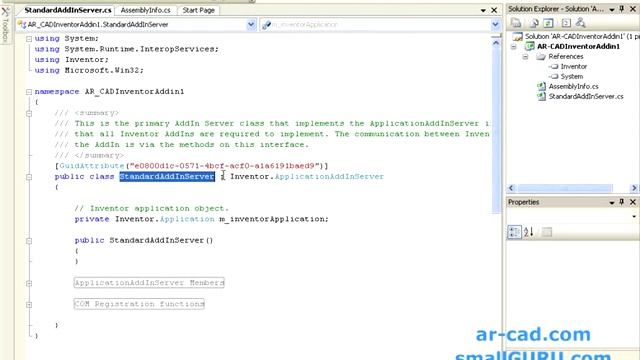Open active files list dropdown arrow

tap(483, 10)
